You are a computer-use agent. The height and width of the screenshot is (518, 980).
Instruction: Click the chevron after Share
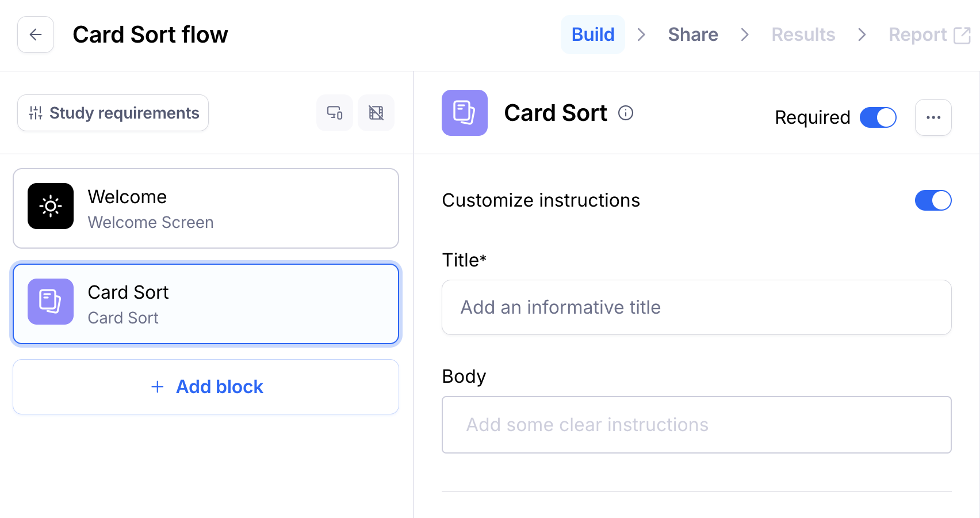tap(745, 35)
